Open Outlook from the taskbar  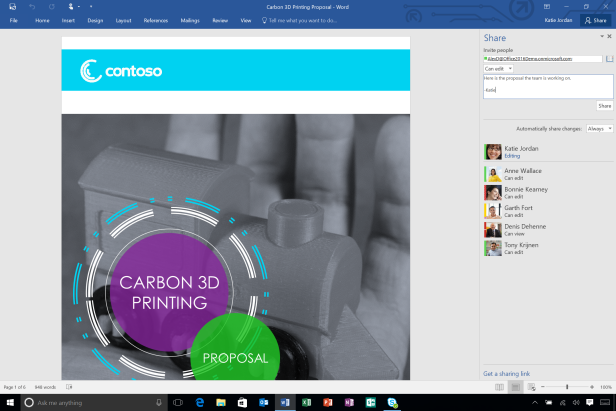click(264, 403)
